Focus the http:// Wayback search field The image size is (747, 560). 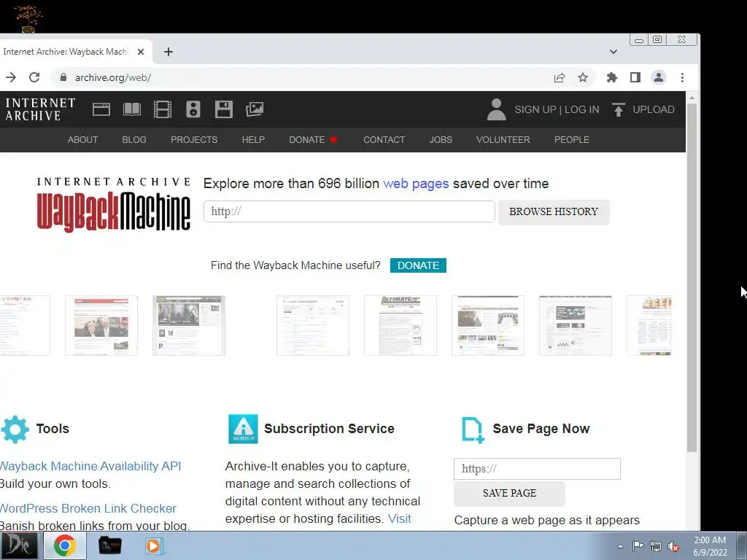point(349,211)
